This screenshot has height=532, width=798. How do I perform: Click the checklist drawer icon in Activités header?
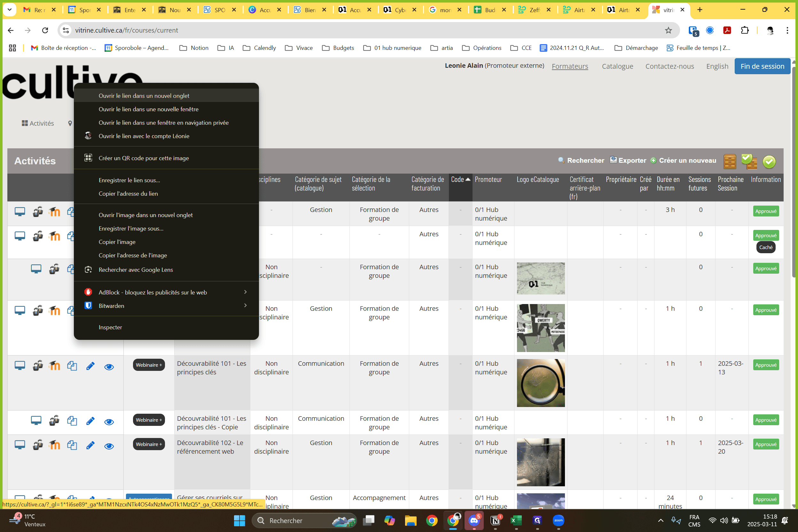[x=749, y=161]
